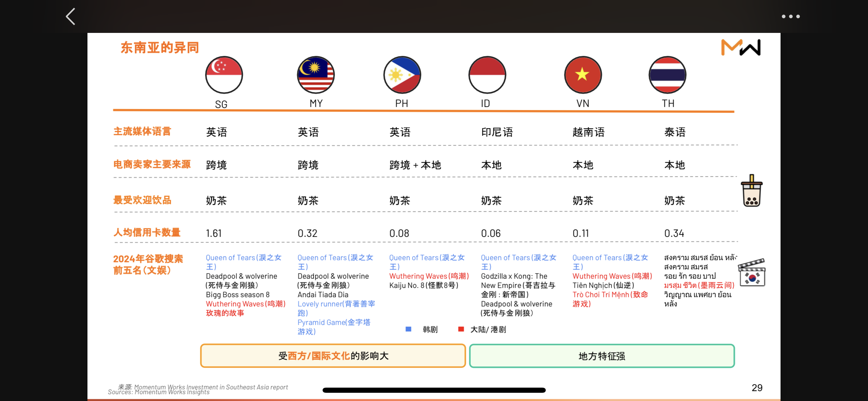
Task: Click the Queen of Tears entry under SG
Action: pyautogui.click(x=243, y=262)
